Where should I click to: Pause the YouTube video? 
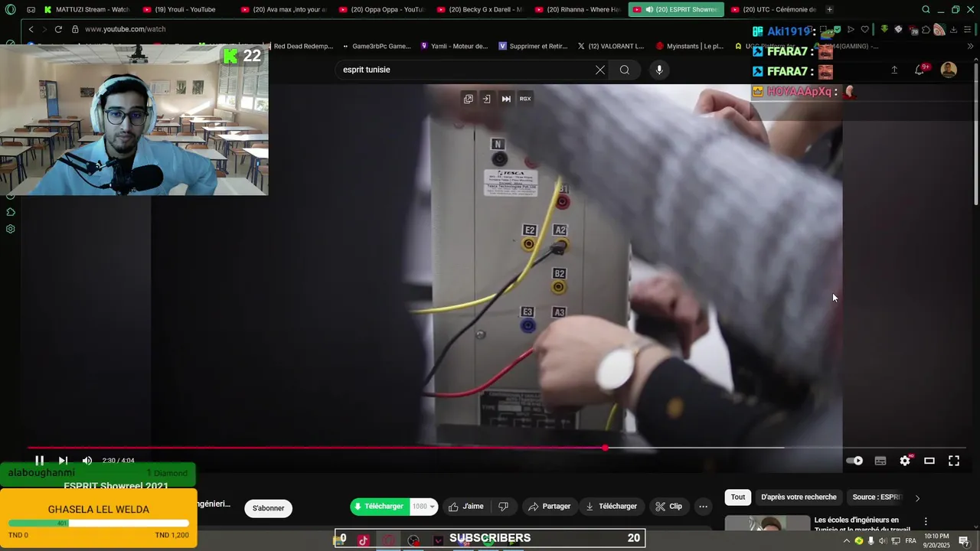(39, 461)
